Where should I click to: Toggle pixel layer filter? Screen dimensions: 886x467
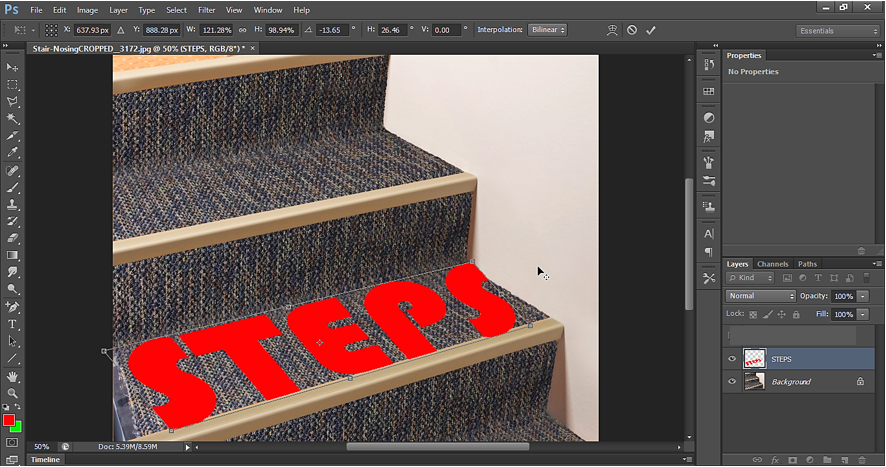coord(787,278)
